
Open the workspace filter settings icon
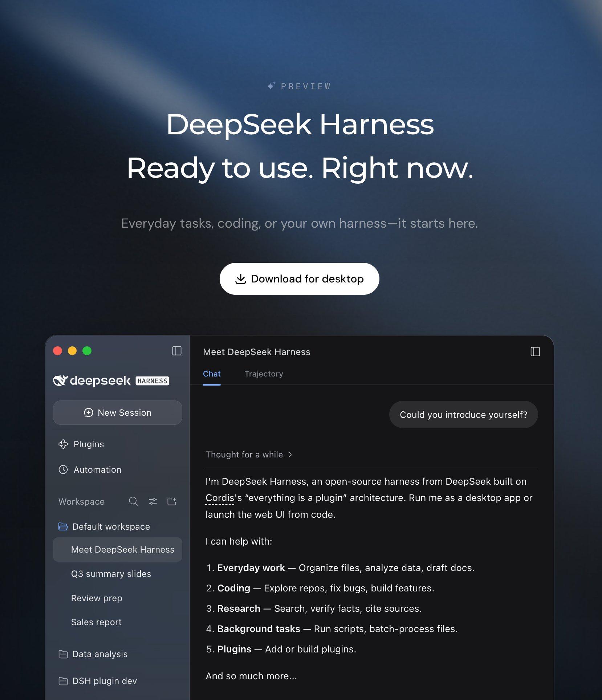pos(153,501)
